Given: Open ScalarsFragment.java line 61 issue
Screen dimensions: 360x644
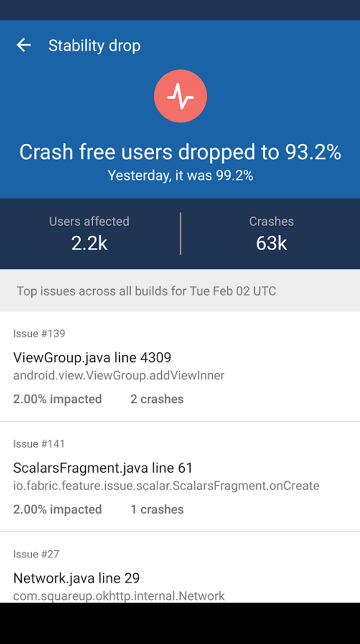Looking at the screenshot, I should click(x=103, y=468).
